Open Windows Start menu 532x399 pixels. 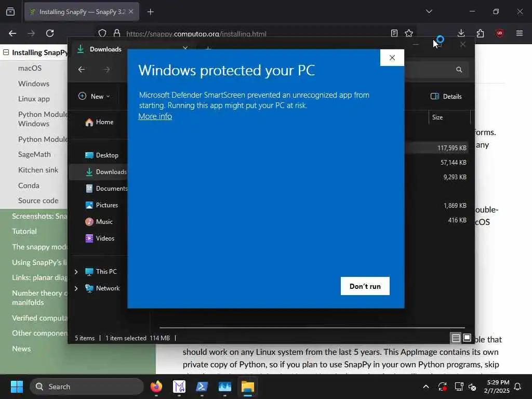coord(17,387)
